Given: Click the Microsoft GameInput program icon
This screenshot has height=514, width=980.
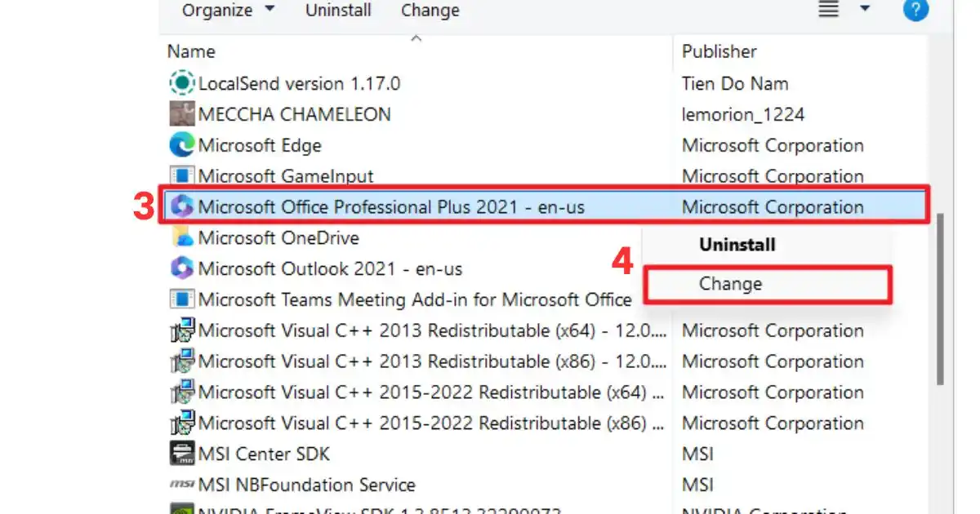Looking at the screenshot, I should [181, 176].
